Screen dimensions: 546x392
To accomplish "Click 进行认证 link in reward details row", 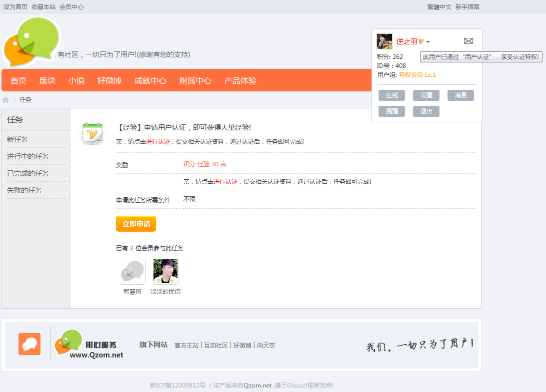I will click(225, 182).
